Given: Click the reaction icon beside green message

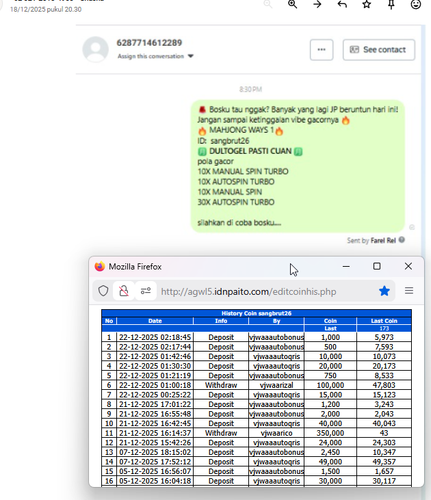Looking at the screenshot, I should click(x=412, y=227).
